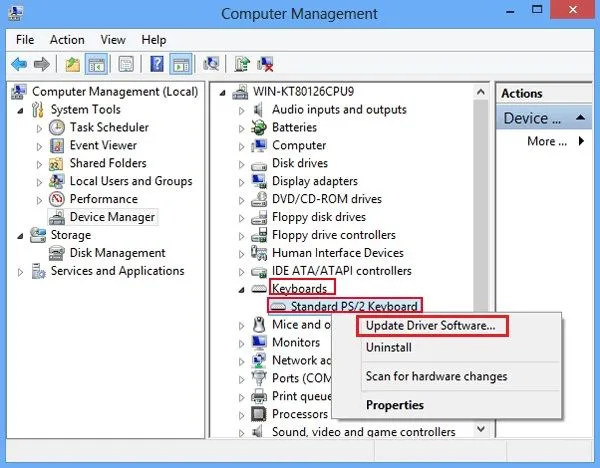Click the Help question mark toolbar icon
The height and width of the screenshot is (468, 600).
point(156,64)
